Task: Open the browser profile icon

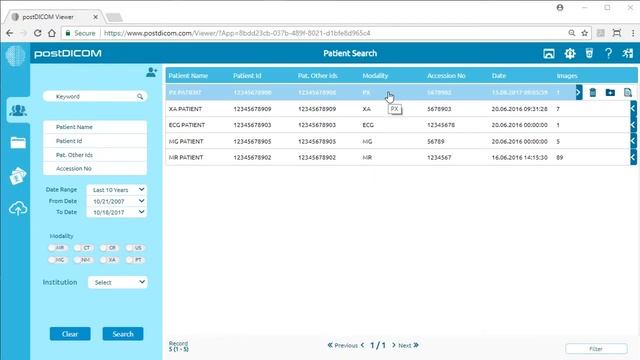Action: point(560,7)
